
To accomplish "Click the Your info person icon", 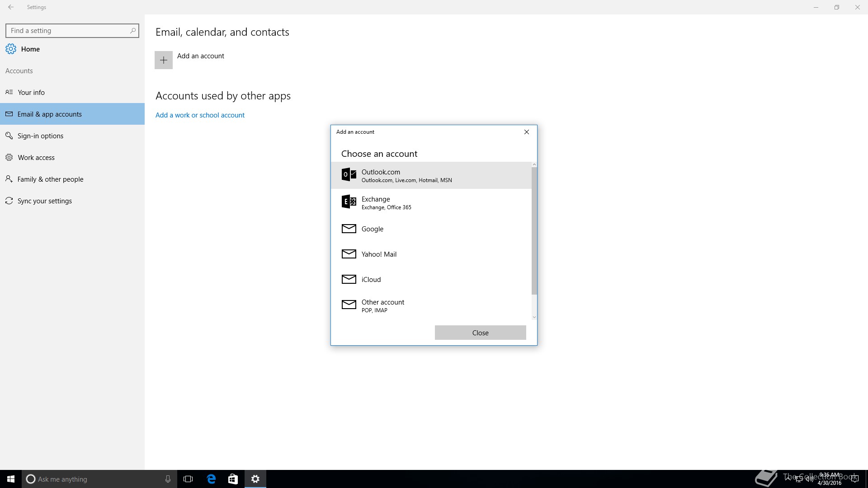I will (x=9, y=92).
